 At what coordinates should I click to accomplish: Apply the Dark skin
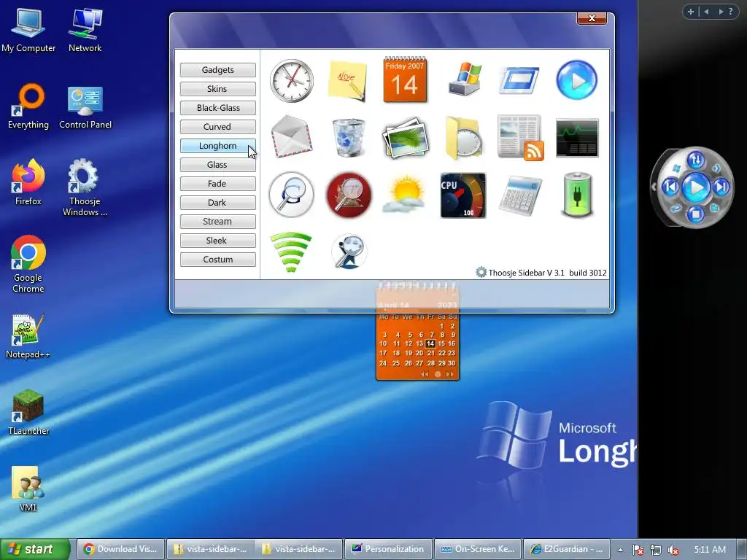point(217,203)
